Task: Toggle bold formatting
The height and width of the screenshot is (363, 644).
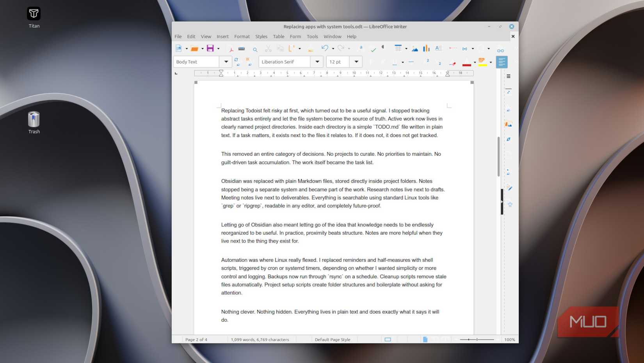Action: coord(371,62)
